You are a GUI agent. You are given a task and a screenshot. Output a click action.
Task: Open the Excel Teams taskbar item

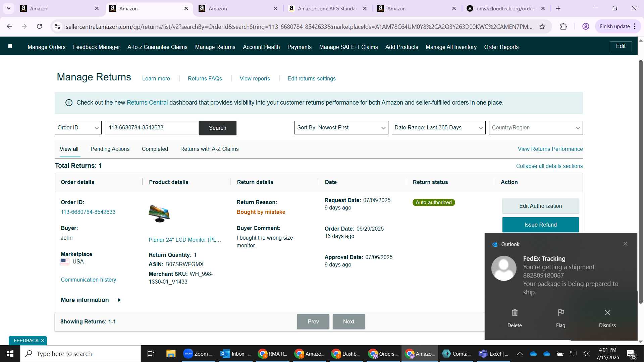(x=493, y=354)
